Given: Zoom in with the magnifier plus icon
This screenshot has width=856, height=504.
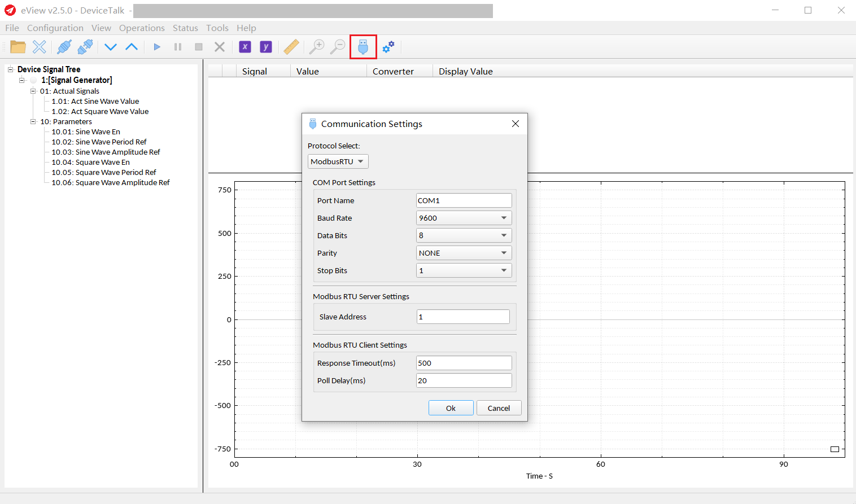Looking at the screenshot, I should click(x=317, y=47).
